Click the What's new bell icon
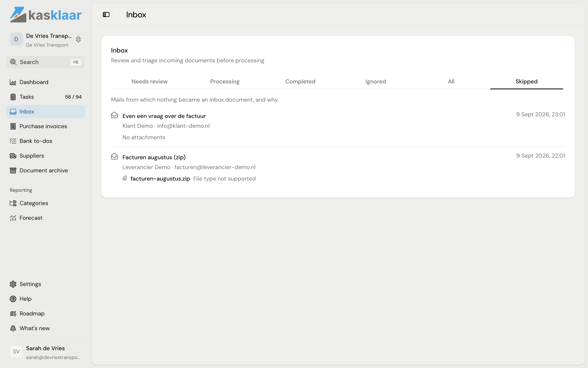 (13, 328)
